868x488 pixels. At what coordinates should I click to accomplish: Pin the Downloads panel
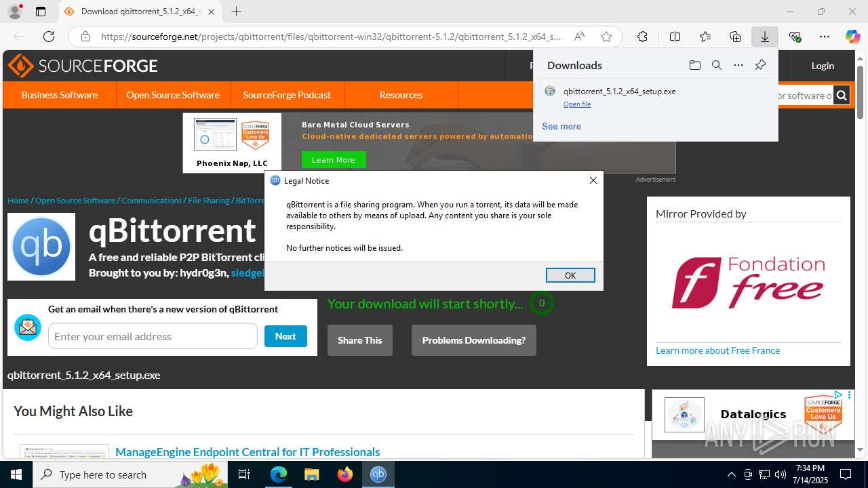coord(760,65)
